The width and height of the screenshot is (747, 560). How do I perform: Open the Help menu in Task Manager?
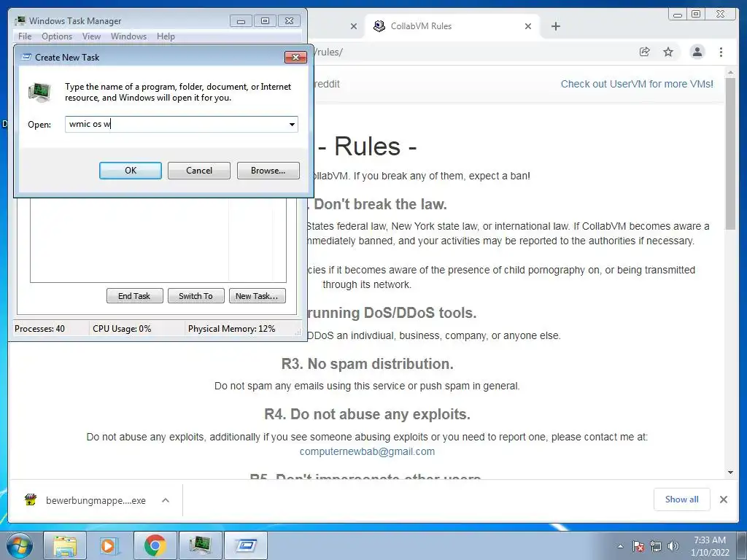[166, 36]
